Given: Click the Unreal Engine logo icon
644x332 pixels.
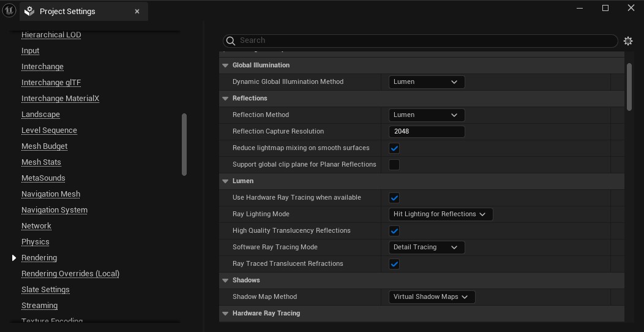Looking at the screenshot, I should click(x=9, y=10).
